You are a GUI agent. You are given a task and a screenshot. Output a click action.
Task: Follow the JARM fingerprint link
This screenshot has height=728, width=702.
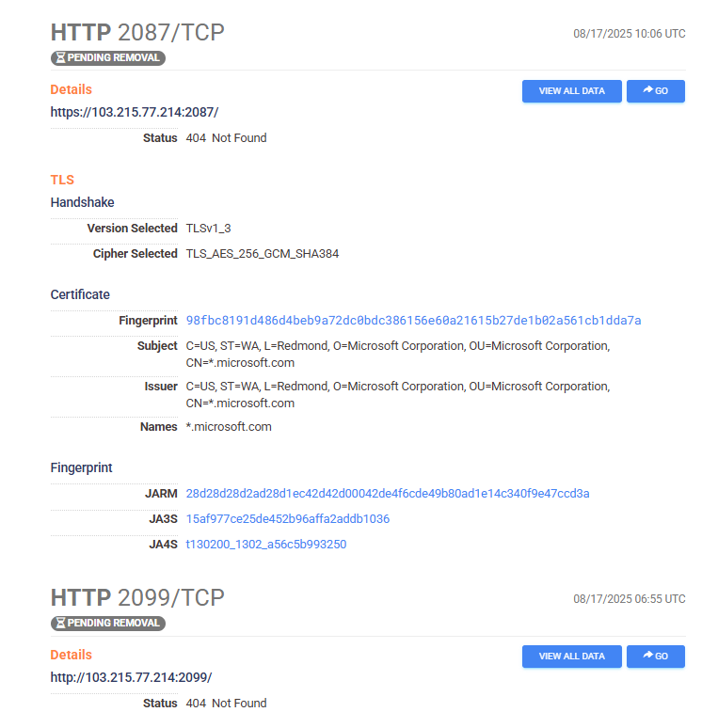click(388, 493)
